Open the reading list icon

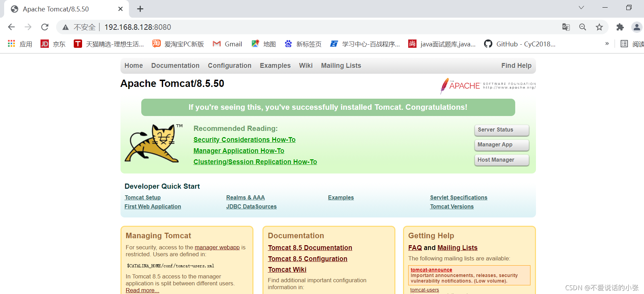tap(624, 44)
